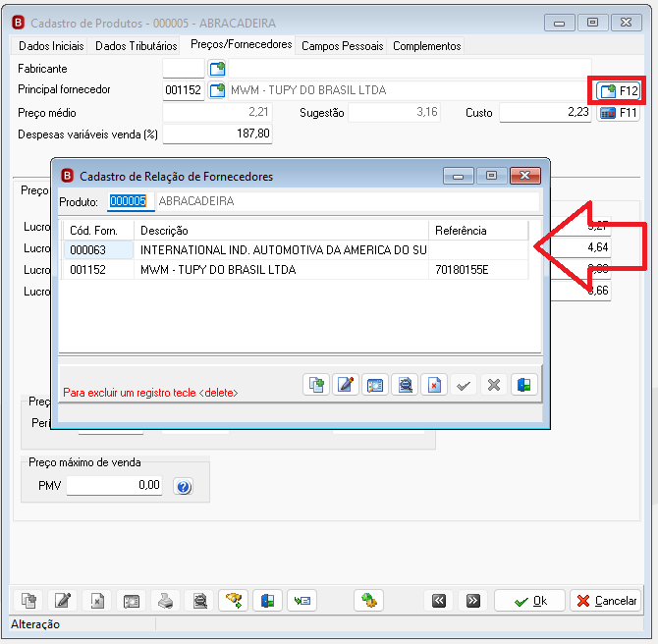Click the delete record icon in Fornecedores dialog

[x=434, y=384]
